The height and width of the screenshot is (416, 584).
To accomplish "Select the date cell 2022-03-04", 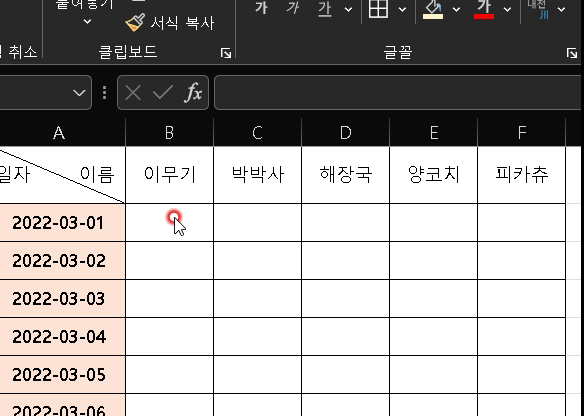I will [63, 337].
